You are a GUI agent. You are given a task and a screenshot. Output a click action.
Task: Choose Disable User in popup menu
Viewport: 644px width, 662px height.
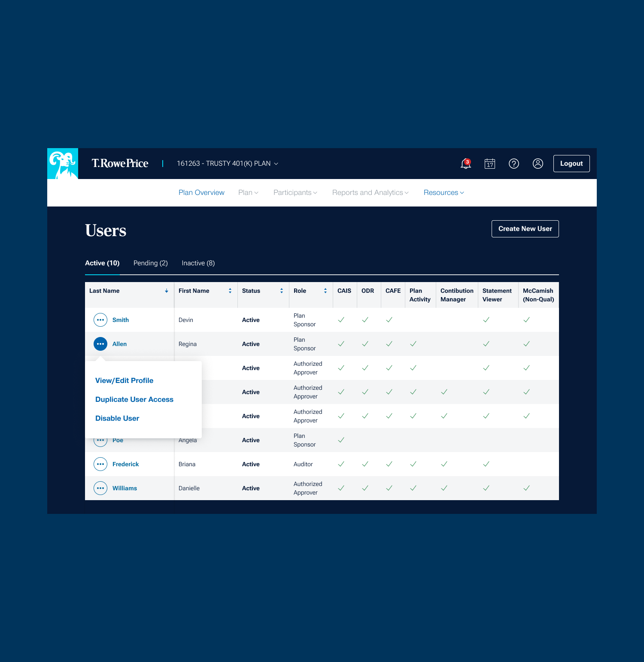(x=117, y=418)
